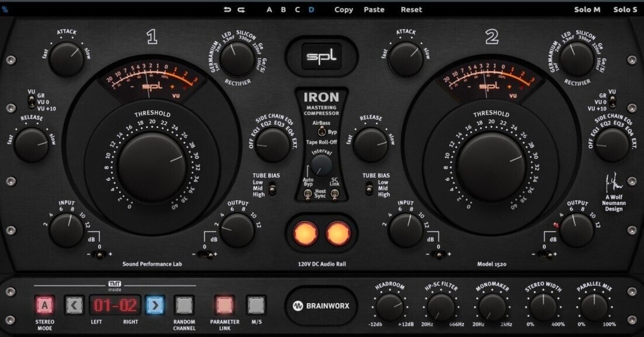Viewport: 644px width, 337px height.
Task: Click channel 2 Release knob
Action: point(370,145)
